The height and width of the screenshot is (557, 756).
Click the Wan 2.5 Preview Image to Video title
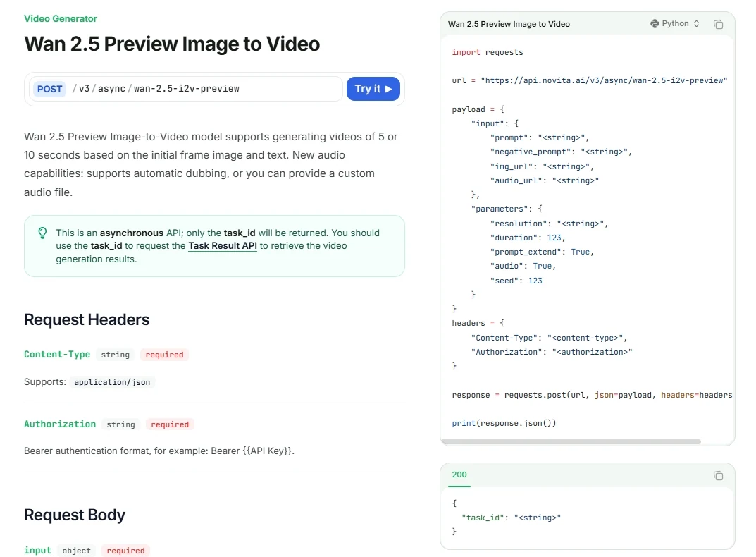pos(172,44)
